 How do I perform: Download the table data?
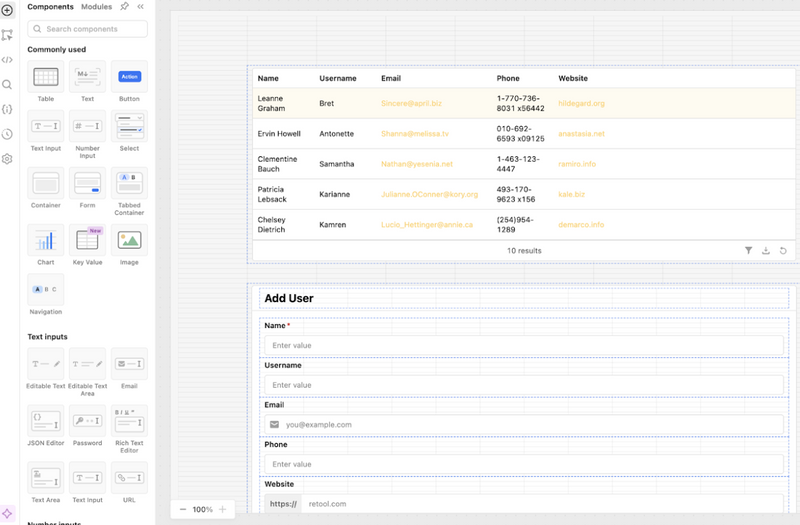[x=766, y=251]
